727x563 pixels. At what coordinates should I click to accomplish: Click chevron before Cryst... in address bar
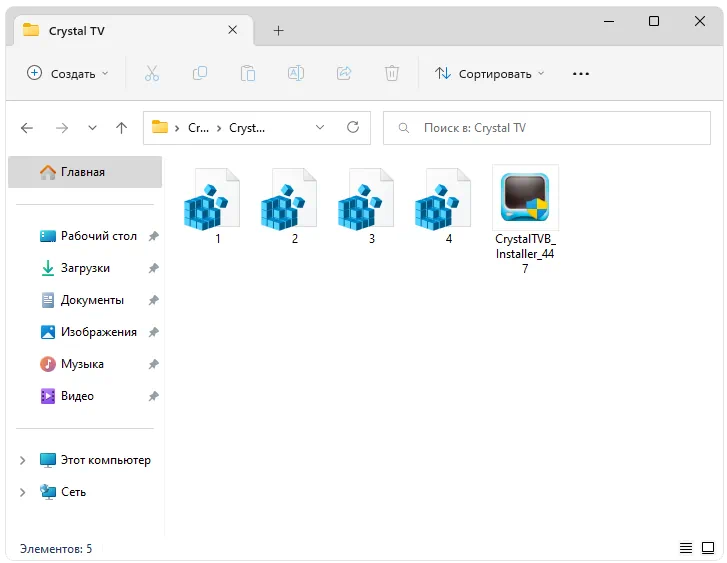219,128
